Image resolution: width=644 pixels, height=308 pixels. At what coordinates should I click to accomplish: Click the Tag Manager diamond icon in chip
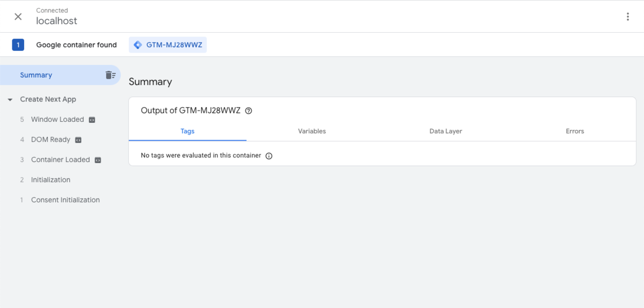click(x=138, y=45)
